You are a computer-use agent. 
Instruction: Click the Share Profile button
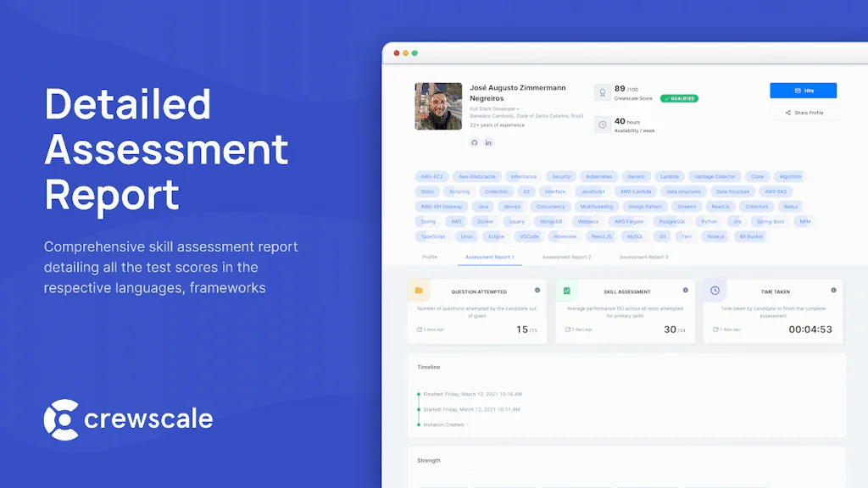tap(804, 113)
